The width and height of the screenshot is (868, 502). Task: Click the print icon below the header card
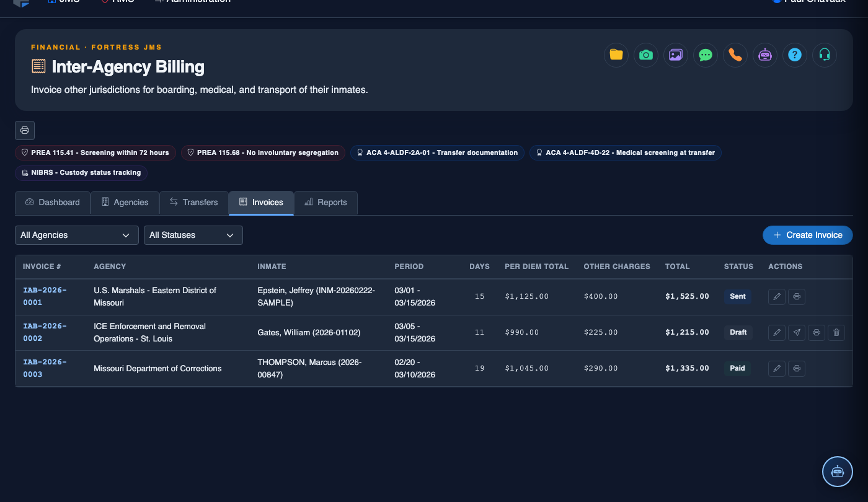point(25,130)
